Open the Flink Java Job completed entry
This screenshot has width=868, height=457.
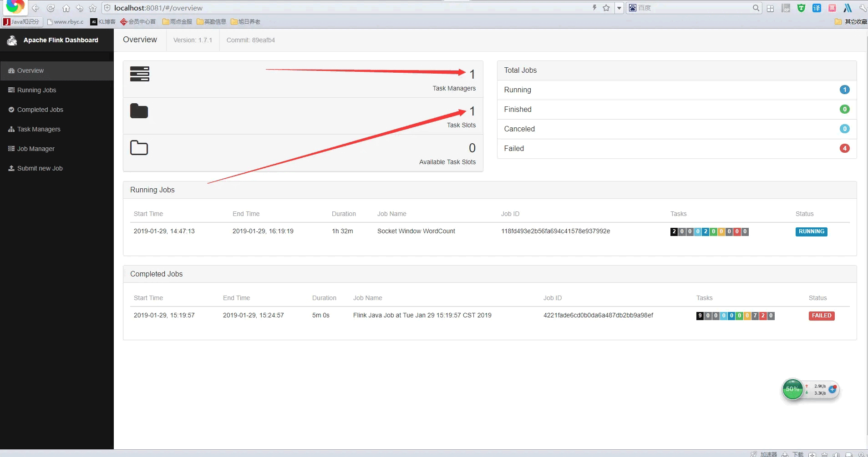point(422,315)
